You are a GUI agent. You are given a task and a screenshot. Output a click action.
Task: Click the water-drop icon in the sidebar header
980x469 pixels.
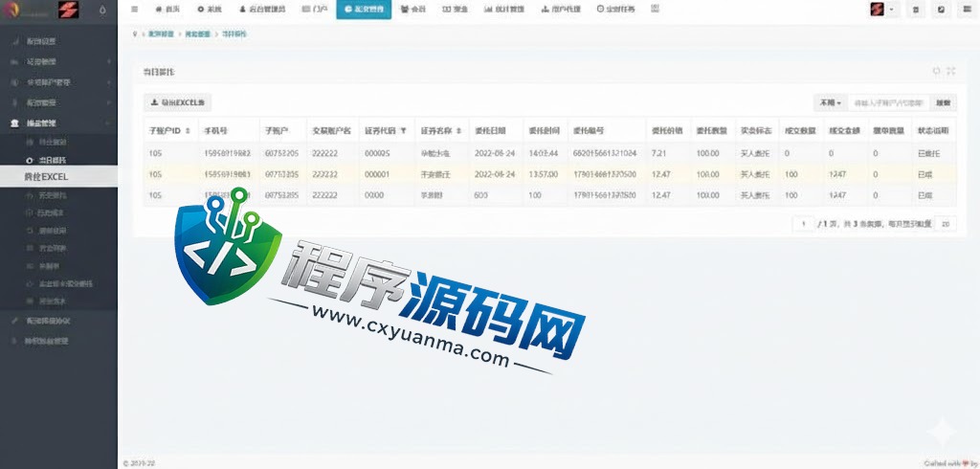click(102, 10)
